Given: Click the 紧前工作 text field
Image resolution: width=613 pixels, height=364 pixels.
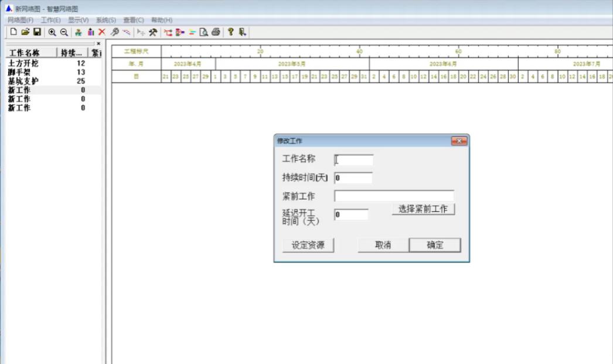Looking at the screenshot, I should pos(394,196).
